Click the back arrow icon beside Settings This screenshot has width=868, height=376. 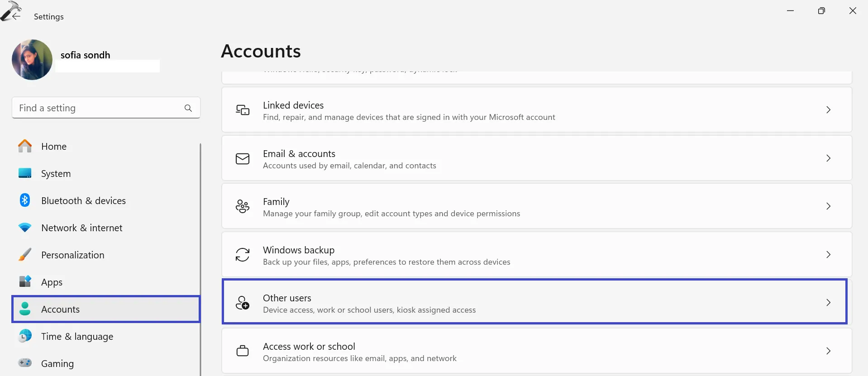16,16
